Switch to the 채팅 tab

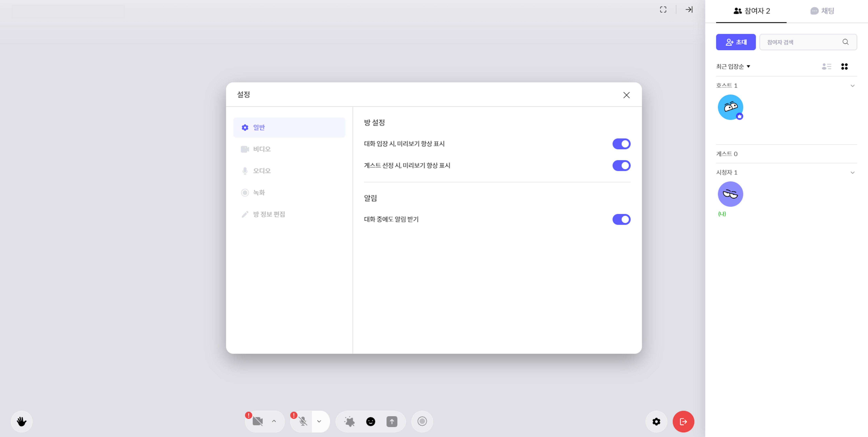pos(822,11)
